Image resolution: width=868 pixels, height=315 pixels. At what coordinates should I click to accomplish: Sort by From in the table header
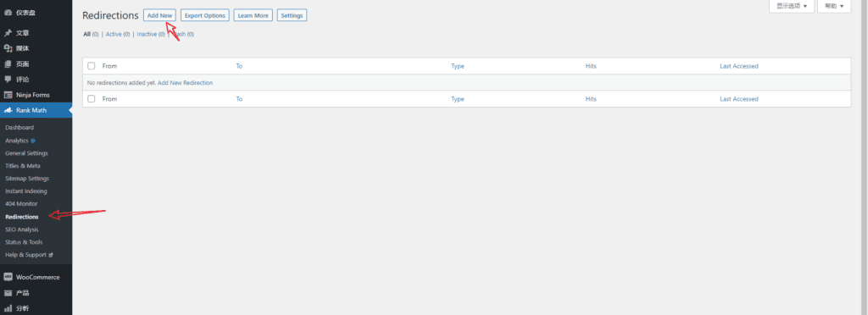coord(109,66)
